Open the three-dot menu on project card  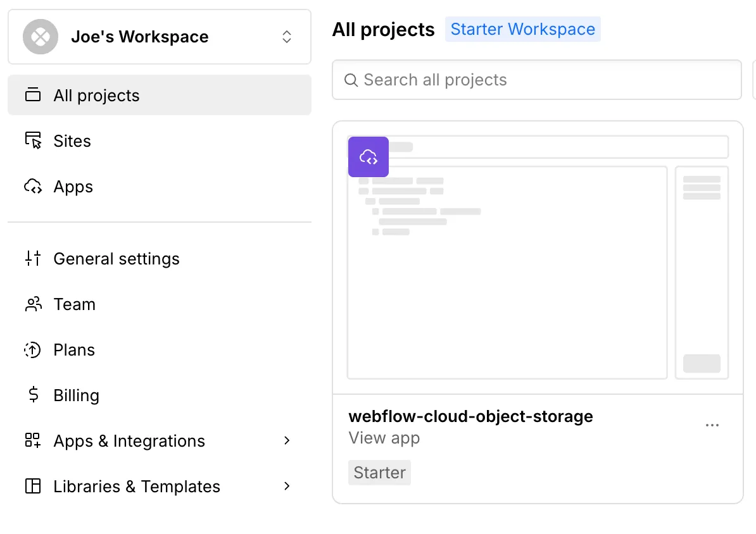[x=712, y=425]
